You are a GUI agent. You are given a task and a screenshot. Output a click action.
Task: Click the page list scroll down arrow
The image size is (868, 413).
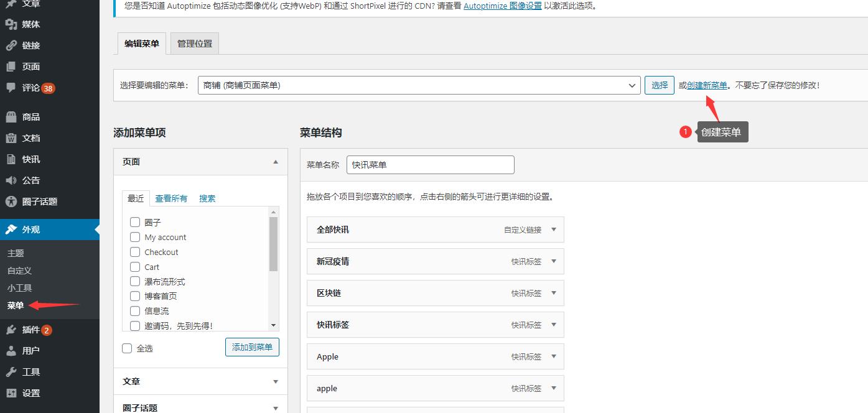(x=273, y=325)
